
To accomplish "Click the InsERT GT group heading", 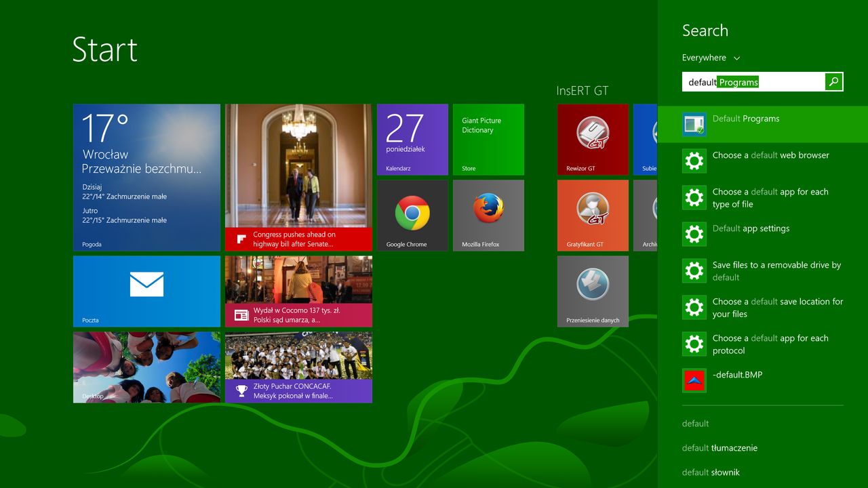I will [583, 90].
